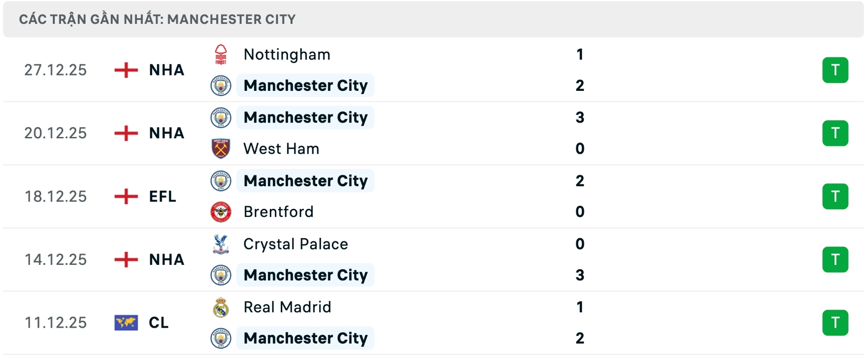Click the date 14.12.25
This screenshot has width=868, height=358.
click(x=56, y=259)
